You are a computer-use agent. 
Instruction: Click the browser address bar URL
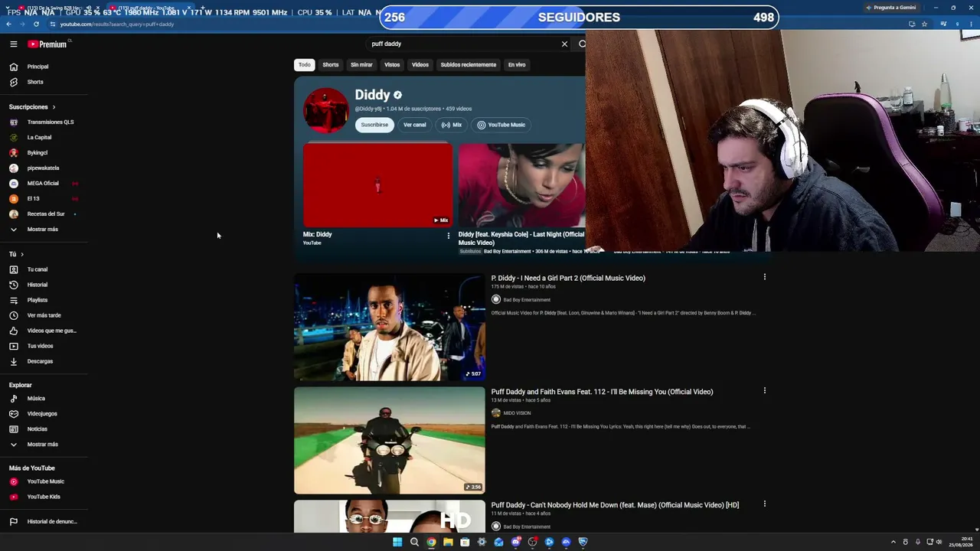[117, 24]
